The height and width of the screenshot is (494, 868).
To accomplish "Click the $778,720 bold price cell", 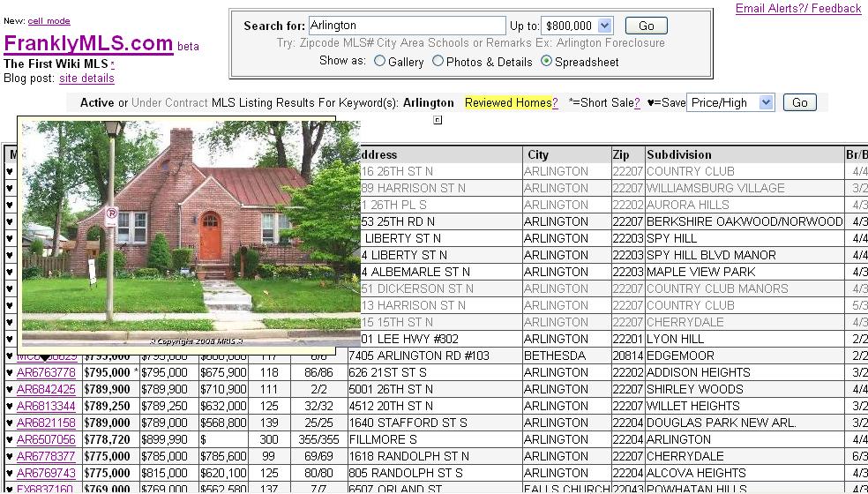I will pyautogui.click(x=107, y=439).
